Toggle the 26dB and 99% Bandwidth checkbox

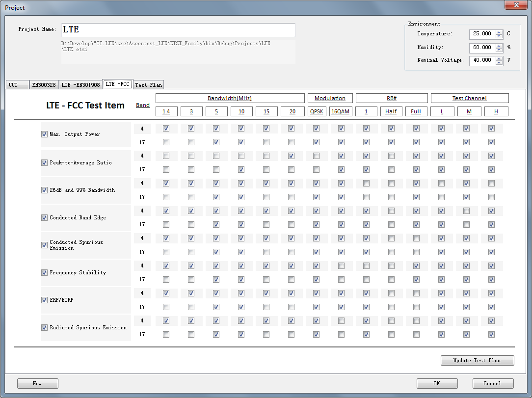(45, 190)
